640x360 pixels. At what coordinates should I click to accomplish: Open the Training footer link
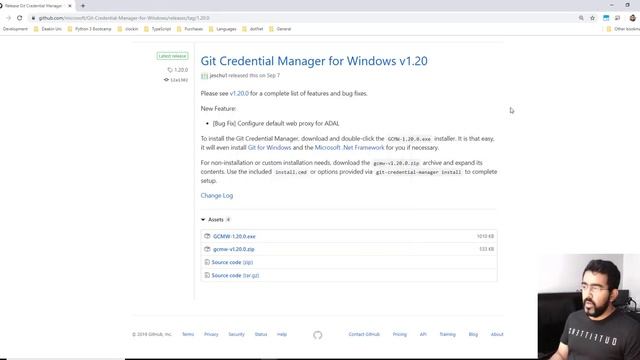447,334
